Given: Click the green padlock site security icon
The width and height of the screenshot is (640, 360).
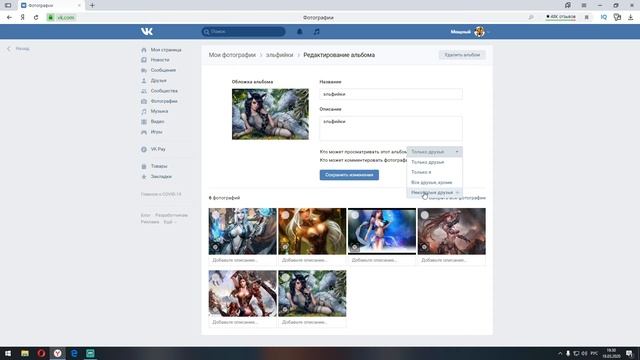Looking at the screenshot, I should pos(50,17).
